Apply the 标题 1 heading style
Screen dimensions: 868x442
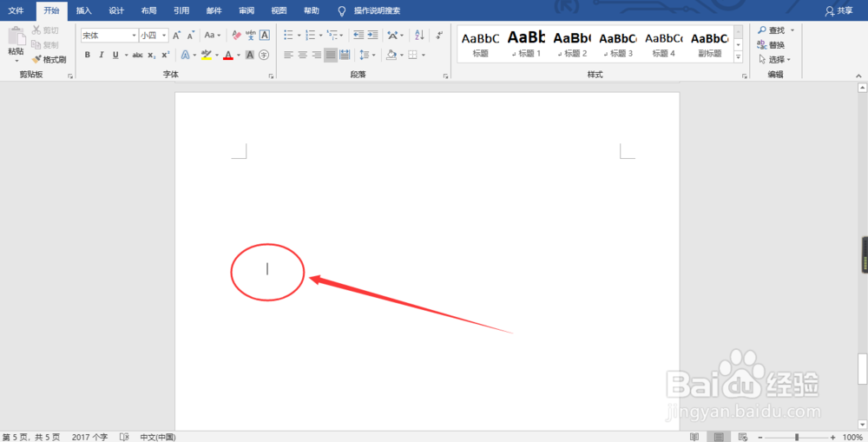pos(527,43)
